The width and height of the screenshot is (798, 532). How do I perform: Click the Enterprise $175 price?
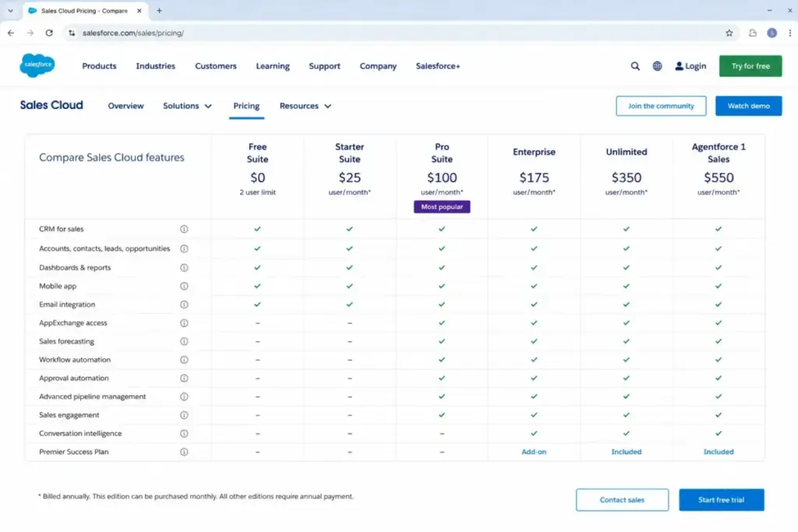534,178
